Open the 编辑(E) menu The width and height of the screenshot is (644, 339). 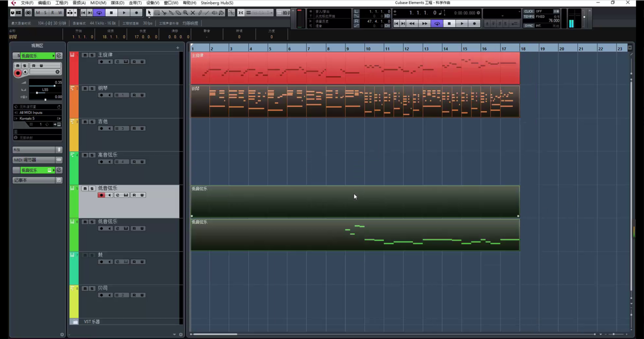tap(44, 3)
